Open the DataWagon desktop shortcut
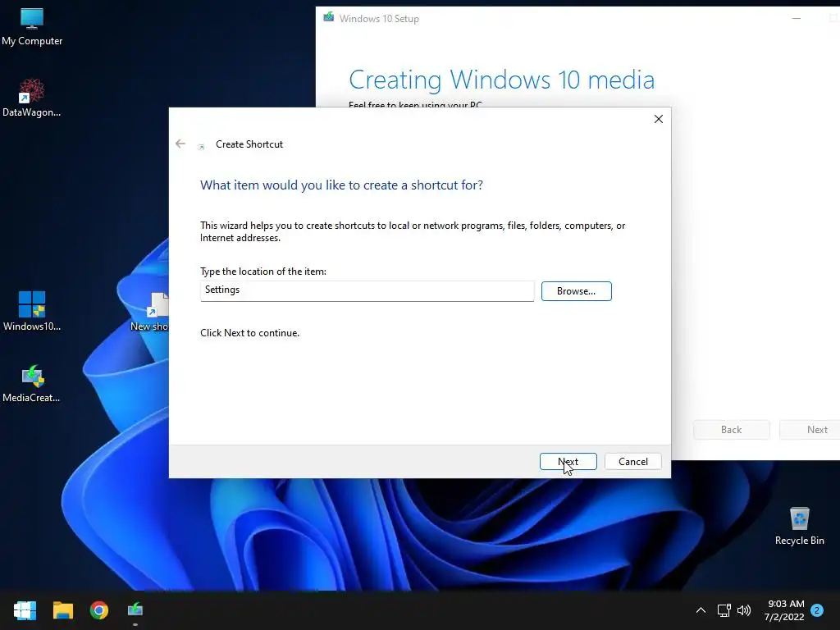The width and height of the screenshot is (840, 630). (x=32, y=98)
